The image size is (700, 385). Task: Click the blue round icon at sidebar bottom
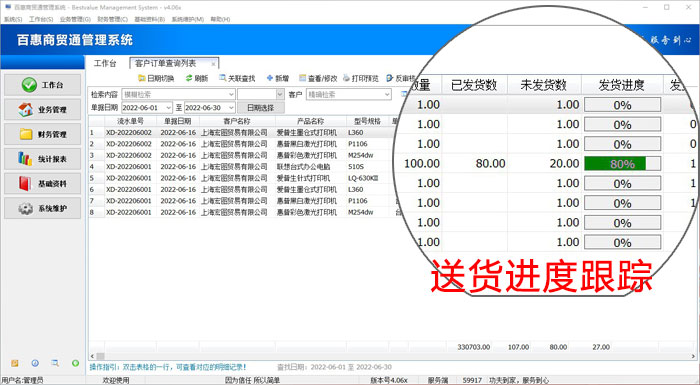pyautogui.click(x=35, y=363)
